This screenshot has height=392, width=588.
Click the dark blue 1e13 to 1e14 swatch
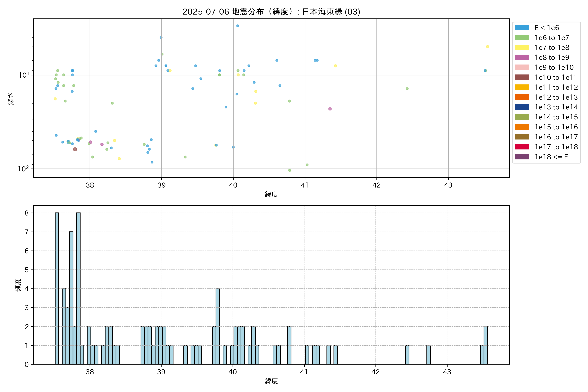pos(522,107)
